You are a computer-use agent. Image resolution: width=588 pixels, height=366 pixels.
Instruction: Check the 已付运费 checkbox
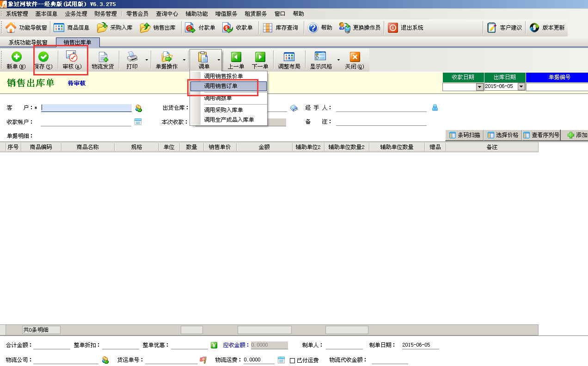[292, 360]
